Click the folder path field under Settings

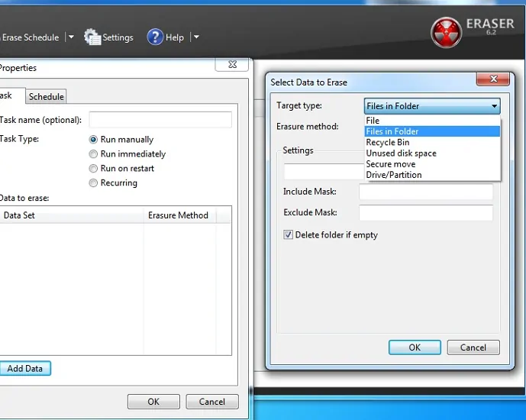pyautogui.click(x=324, y=171)
